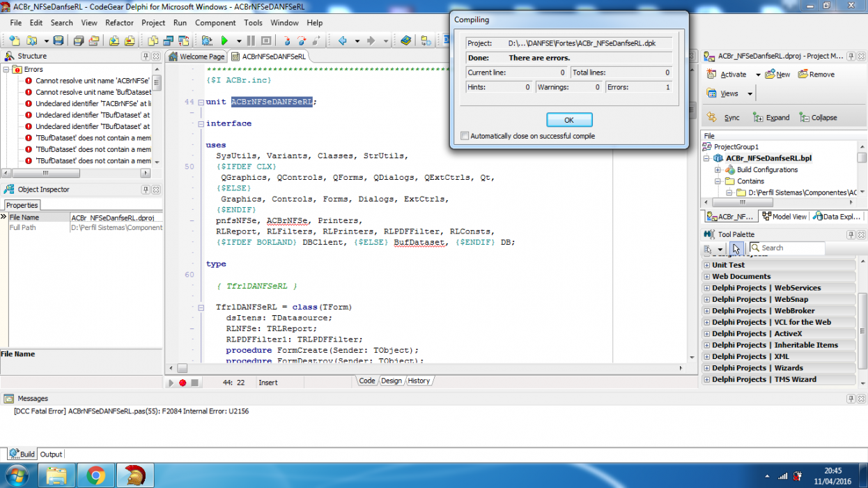
Task: Enable automatically close on successful compile
Action: click(465, 136)
